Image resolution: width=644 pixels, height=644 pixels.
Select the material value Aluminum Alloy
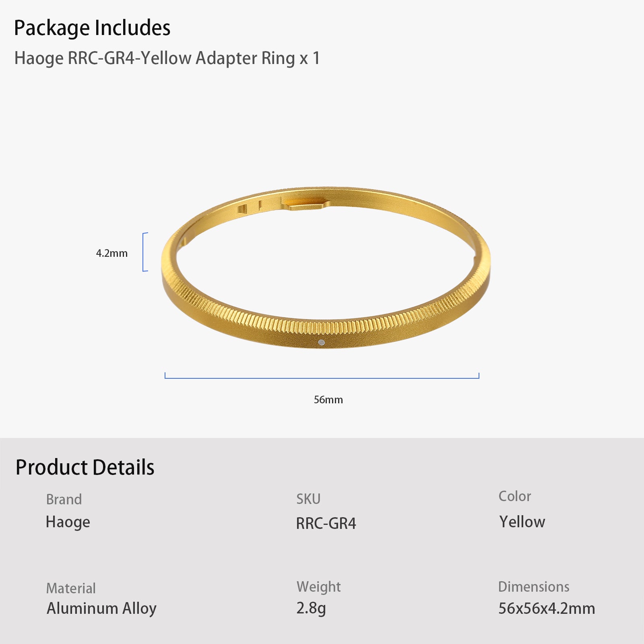point(101,609)
